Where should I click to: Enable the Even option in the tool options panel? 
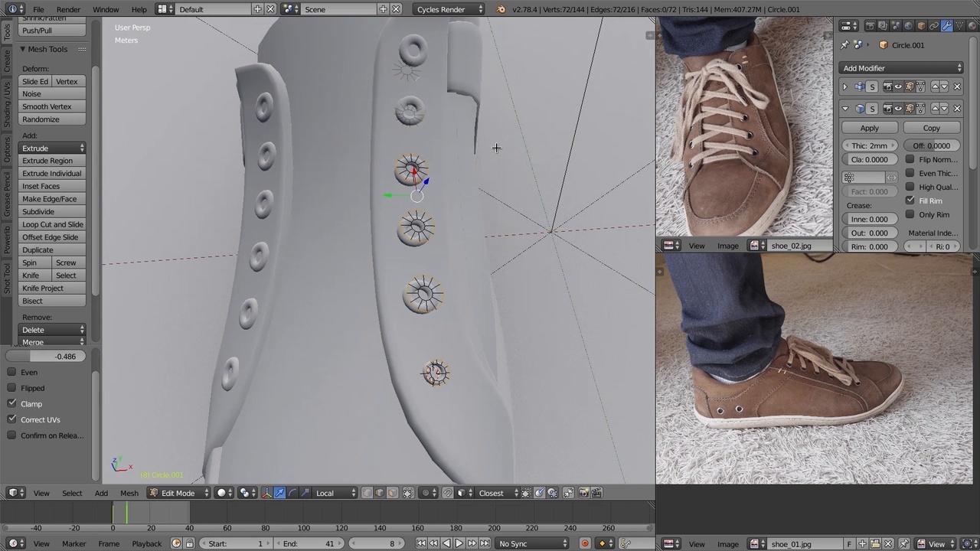[x=12, y=372]
